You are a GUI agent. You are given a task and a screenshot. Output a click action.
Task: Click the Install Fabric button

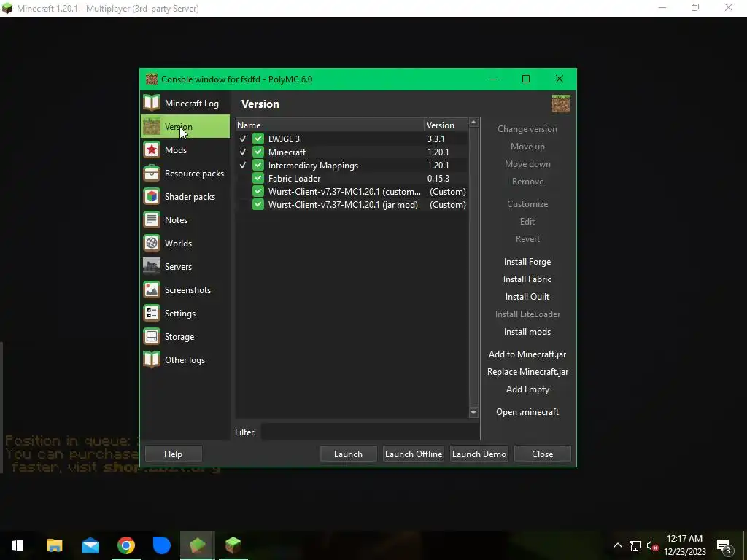[x=527, y=279]
